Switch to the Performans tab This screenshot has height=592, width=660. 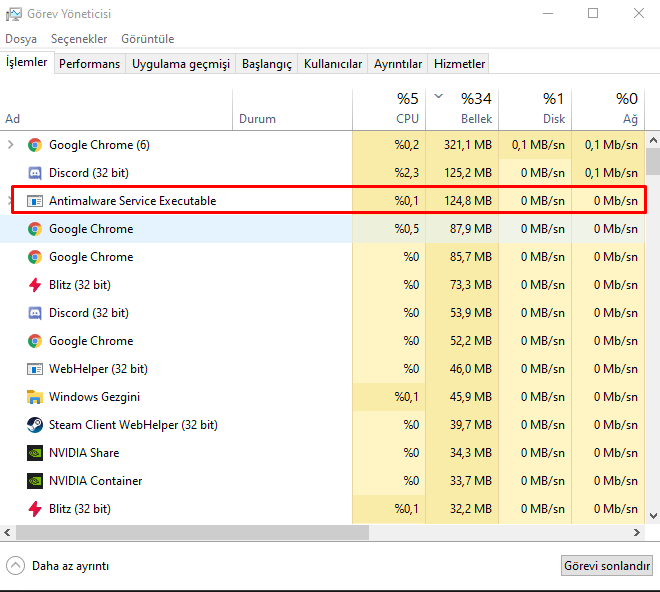coord(89,64)
